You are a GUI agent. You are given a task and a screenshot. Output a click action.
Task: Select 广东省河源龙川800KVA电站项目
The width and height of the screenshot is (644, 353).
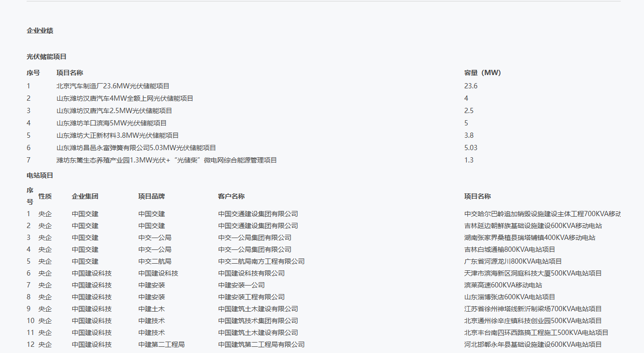point(513,261)
